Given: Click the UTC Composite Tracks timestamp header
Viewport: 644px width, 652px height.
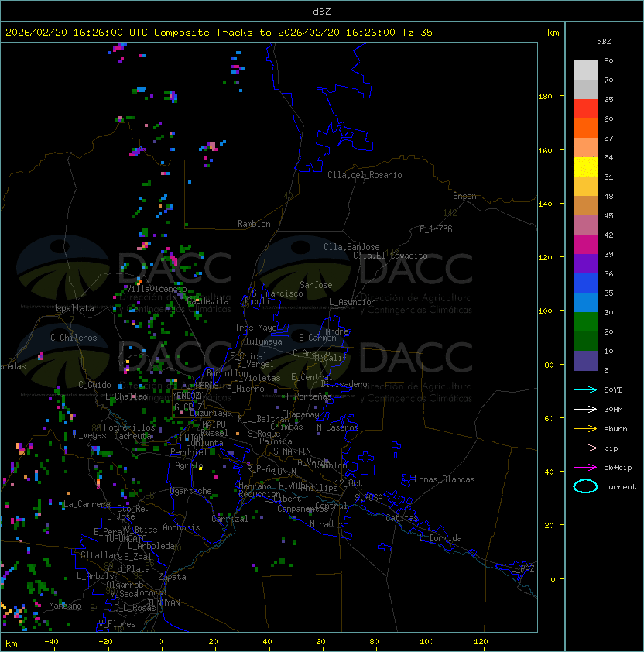Looking at the screenshot, I should (219, 33).
